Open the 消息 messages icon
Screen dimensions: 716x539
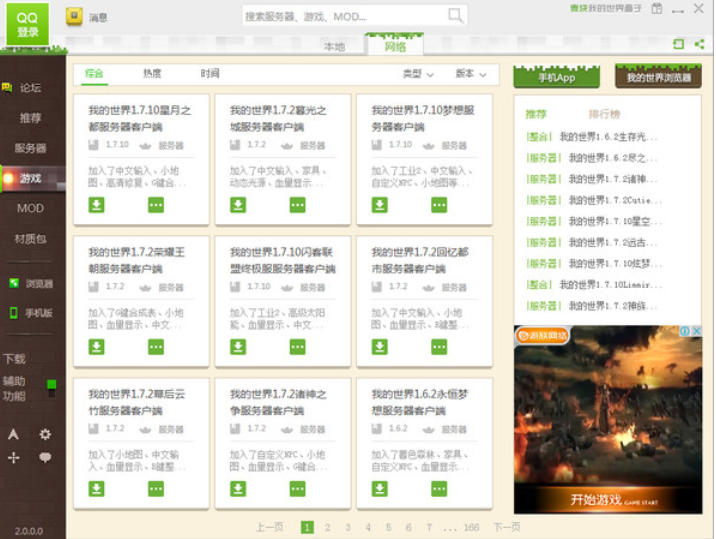74,17
